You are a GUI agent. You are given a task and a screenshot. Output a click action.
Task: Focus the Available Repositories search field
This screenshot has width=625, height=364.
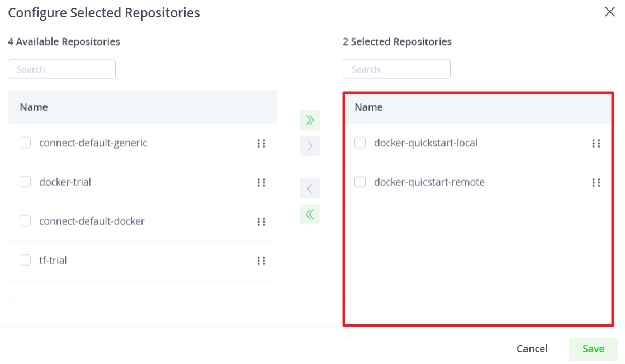(62, 69)
